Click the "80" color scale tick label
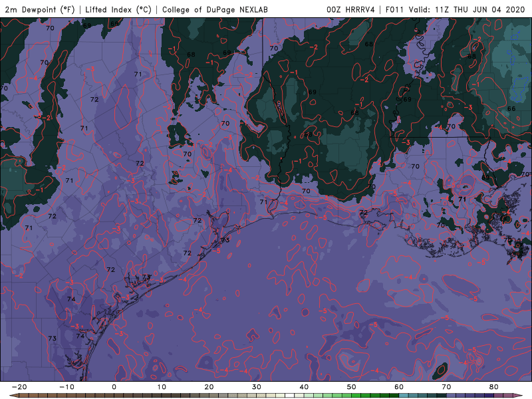 coord(494,387)
